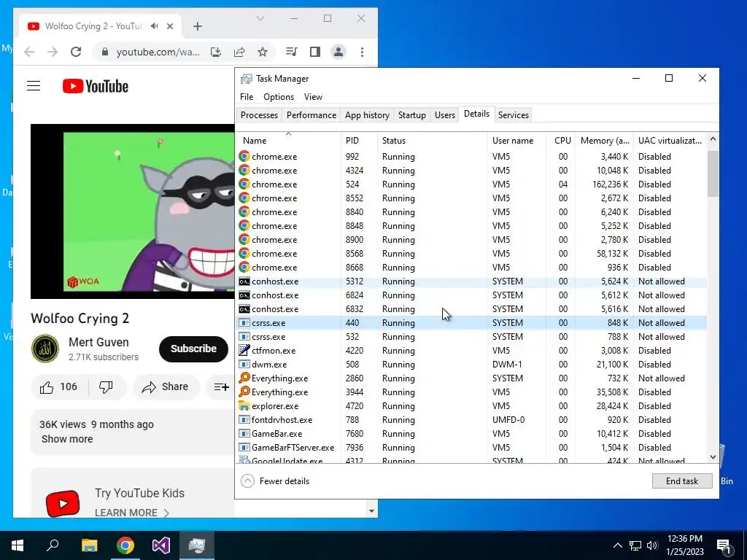This screenshot has height=560, width=747.
Task: Click the install app icon in address bar
Action: click(x=216, y=52)
